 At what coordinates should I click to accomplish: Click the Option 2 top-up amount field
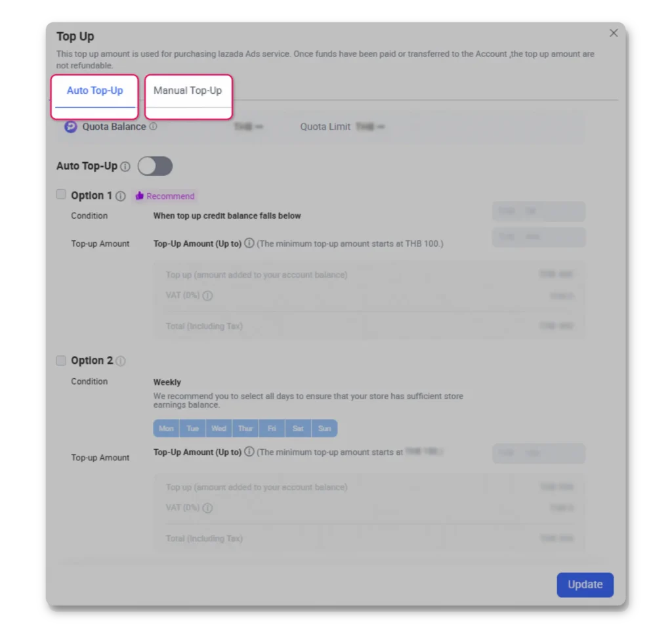(x=538, y=454)
